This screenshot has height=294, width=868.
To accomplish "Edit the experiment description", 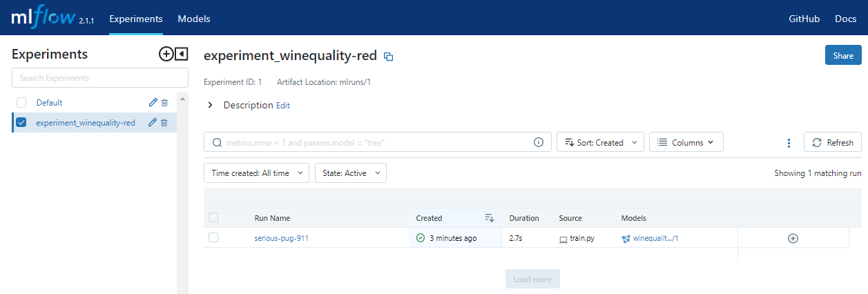I will pyautogui.click(x=283, y=106).
